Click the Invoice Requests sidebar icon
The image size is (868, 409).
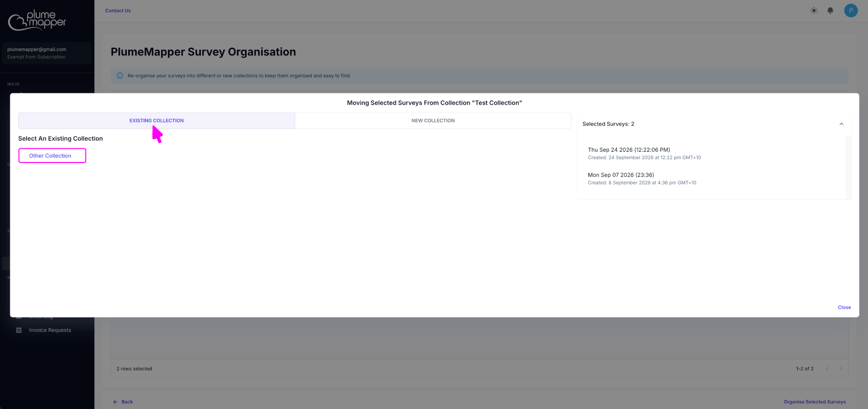19,330
